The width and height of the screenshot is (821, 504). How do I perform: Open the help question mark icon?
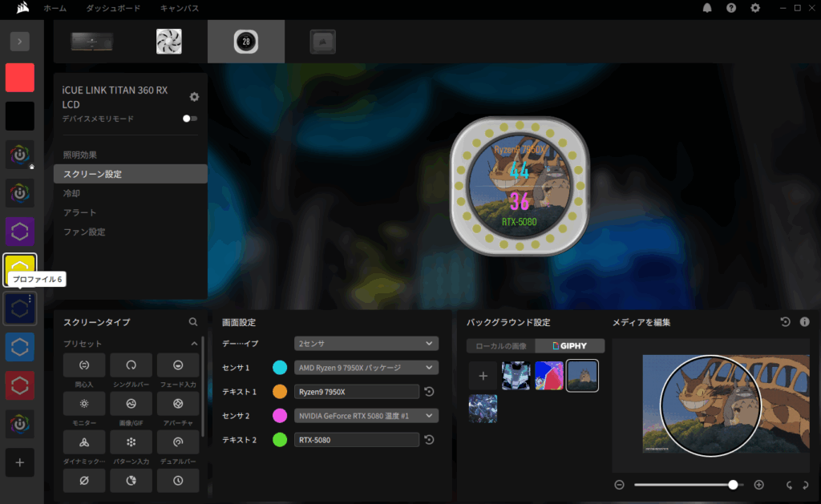tap(731, 8)
